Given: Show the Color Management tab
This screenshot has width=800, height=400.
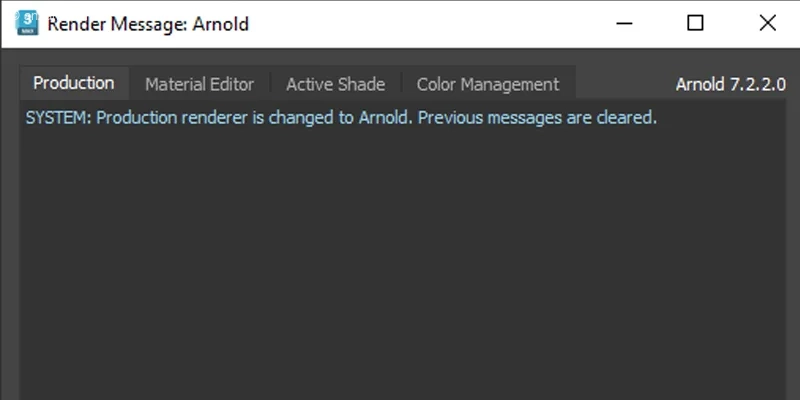Looking at the screenshot, I should pos(487,84).
